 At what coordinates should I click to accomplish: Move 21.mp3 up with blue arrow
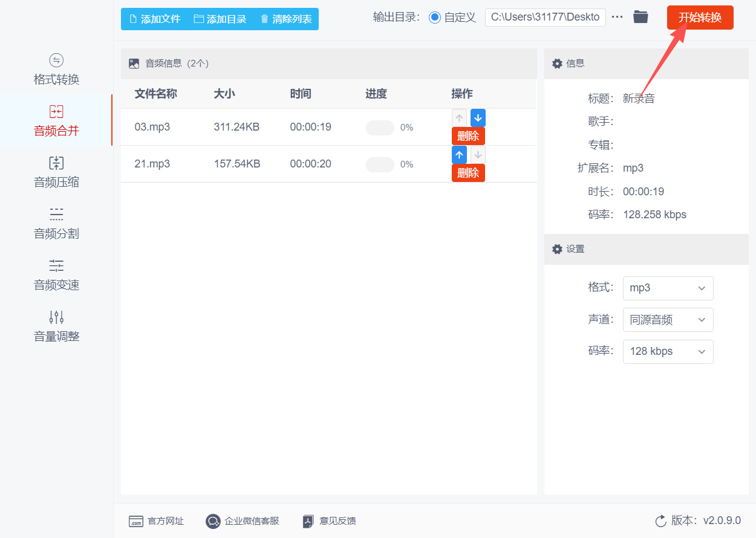pos(459,155)
